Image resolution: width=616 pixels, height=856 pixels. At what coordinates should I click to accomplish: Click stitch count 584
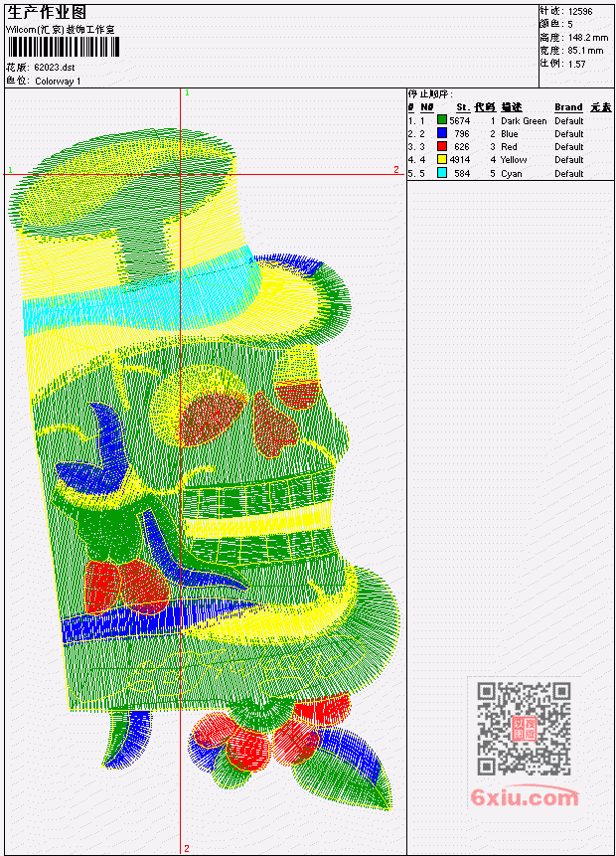[x=462, y=174]
